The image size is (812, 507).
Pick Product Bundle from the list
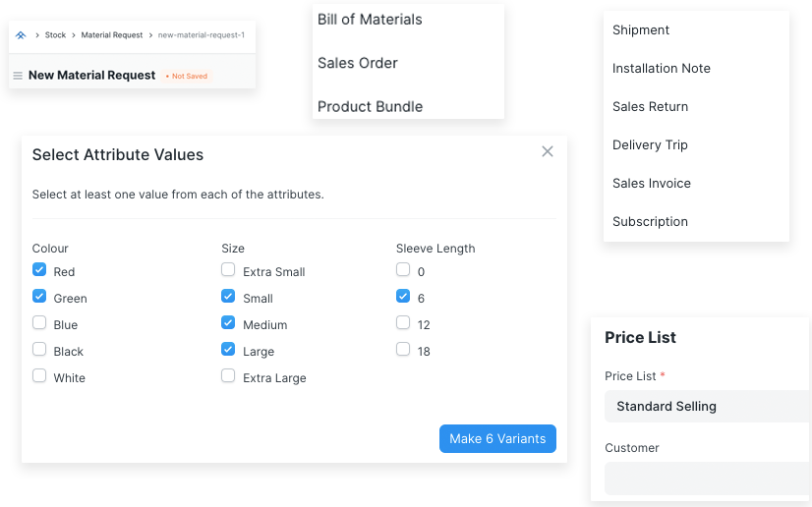click(x=370, y=106)
